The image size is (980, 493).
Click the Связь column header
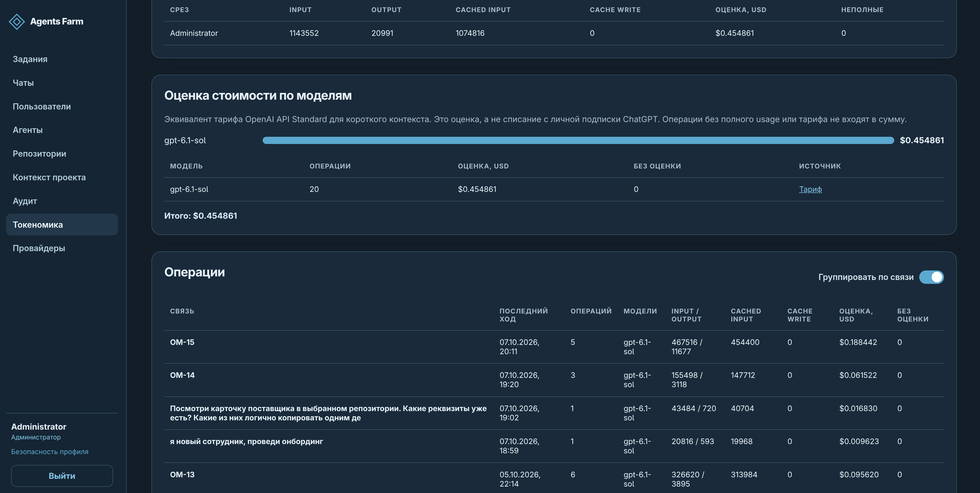pos(182,311)
